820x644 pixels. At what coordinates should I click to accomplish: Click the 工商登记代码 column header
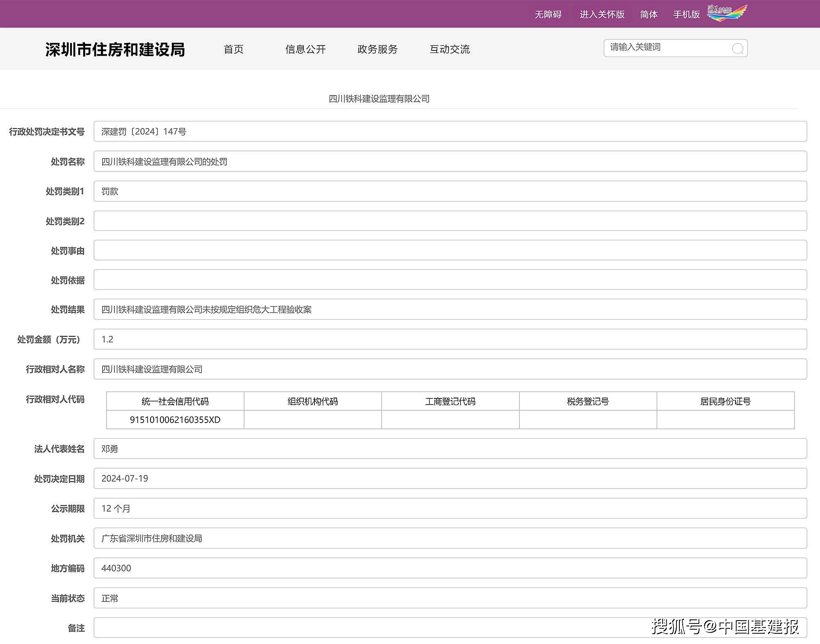click(x=450, y=401)
